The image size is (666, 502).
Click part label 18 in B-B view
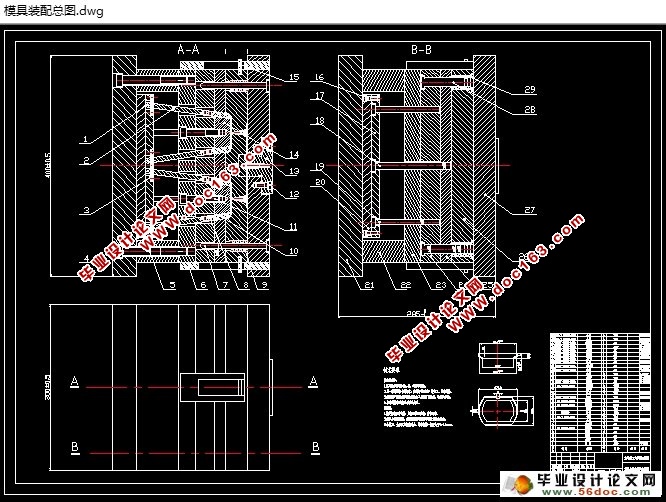click(319, 121)
